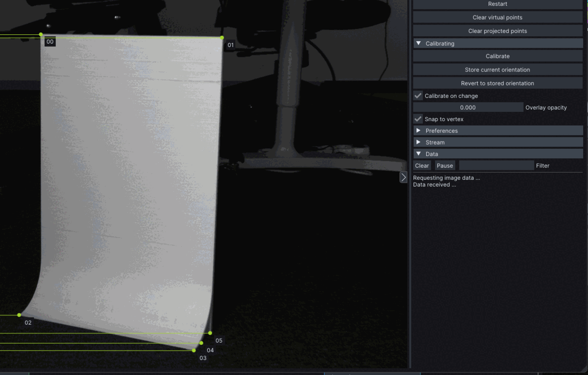
Task: Collapse the Data section
Action: pos(498,154)
